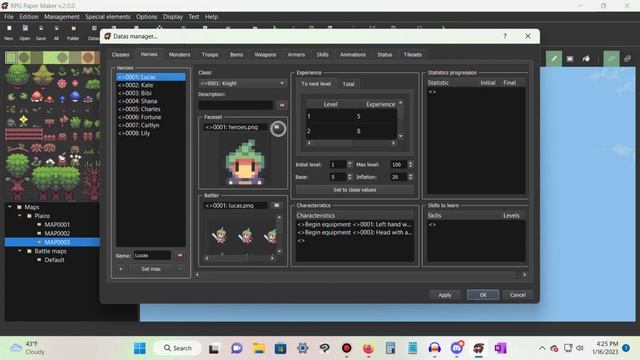Collapse the Plains folder node

20,216
